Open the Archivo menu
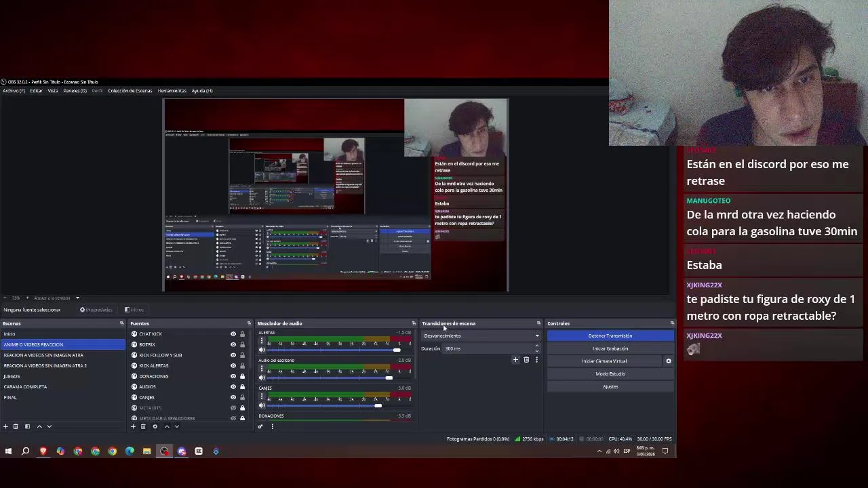The image size is (868, 488). pos(14,91)
